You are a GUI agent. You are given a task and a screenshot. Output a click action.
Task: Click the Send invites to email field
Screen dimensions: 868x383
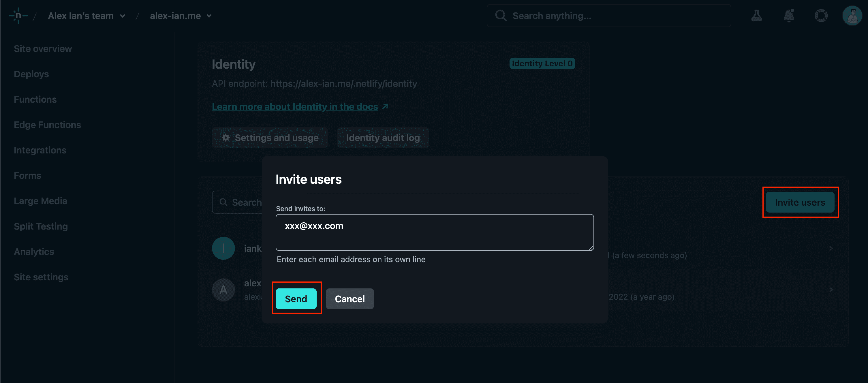[434, 232]
